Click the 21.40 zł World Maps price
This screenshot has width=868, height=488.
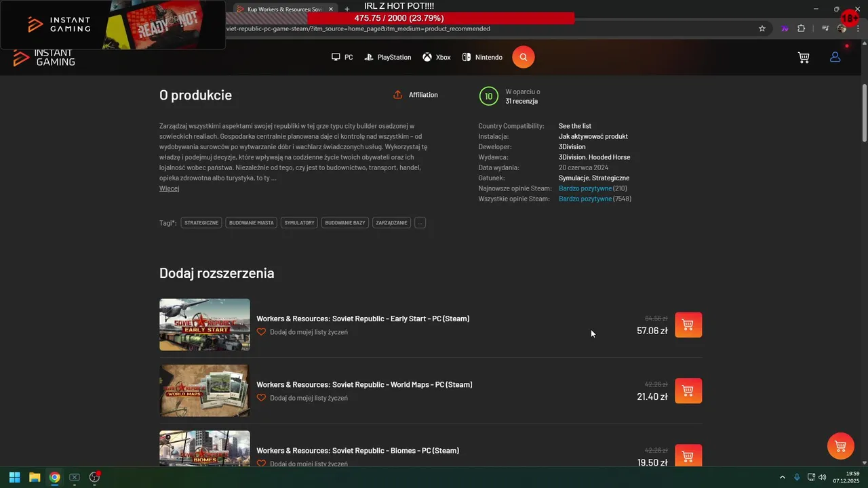point(652,396)
